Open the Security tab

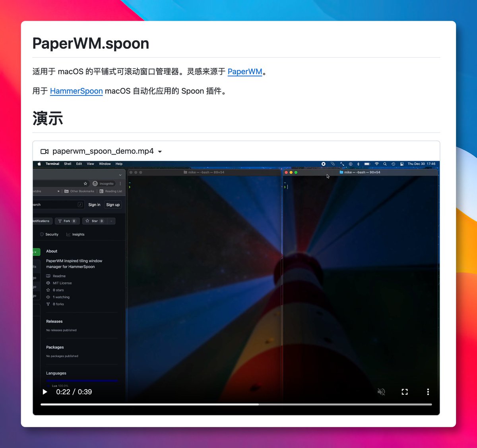(49, 234)
